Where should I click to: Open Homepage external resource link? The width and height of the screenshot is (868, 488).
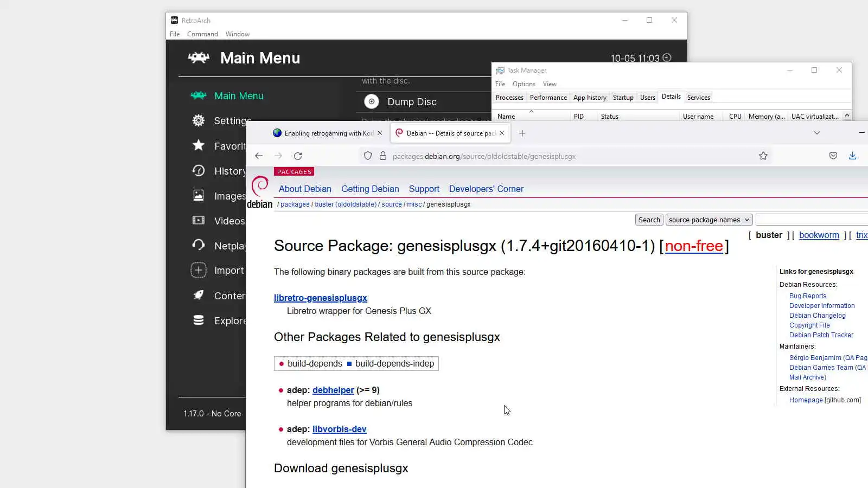coord(806,400)
